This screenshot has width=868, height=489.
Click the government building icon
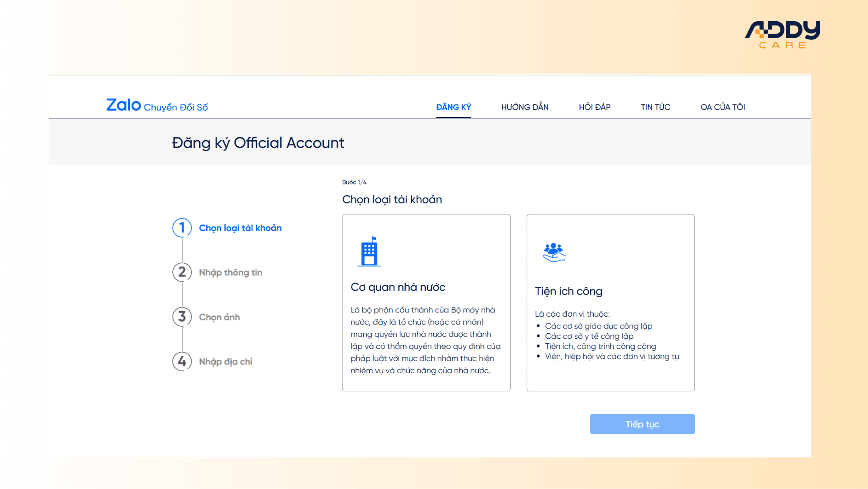pos(369,251)
